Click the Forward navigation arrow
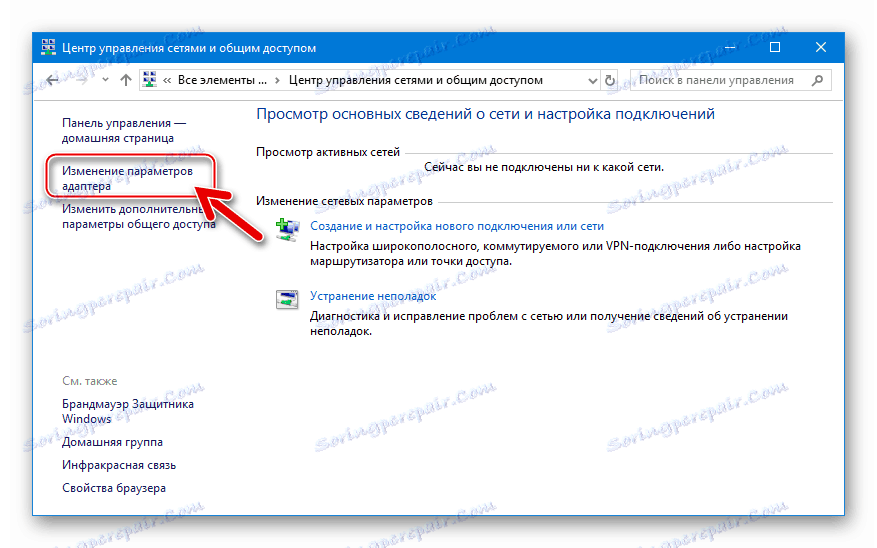Image resolution: width=877 pixels, height=548 pixels. 82,81
